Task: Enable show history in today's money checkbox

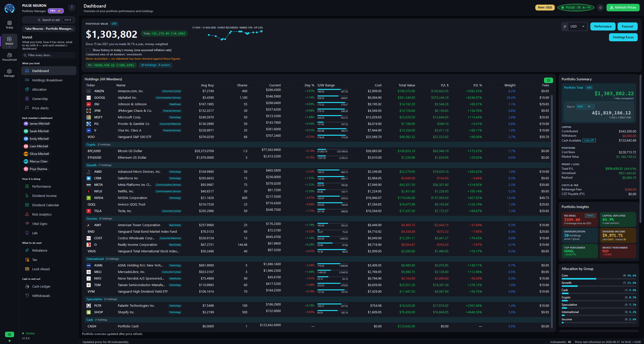Action: (x=88, y=50)
